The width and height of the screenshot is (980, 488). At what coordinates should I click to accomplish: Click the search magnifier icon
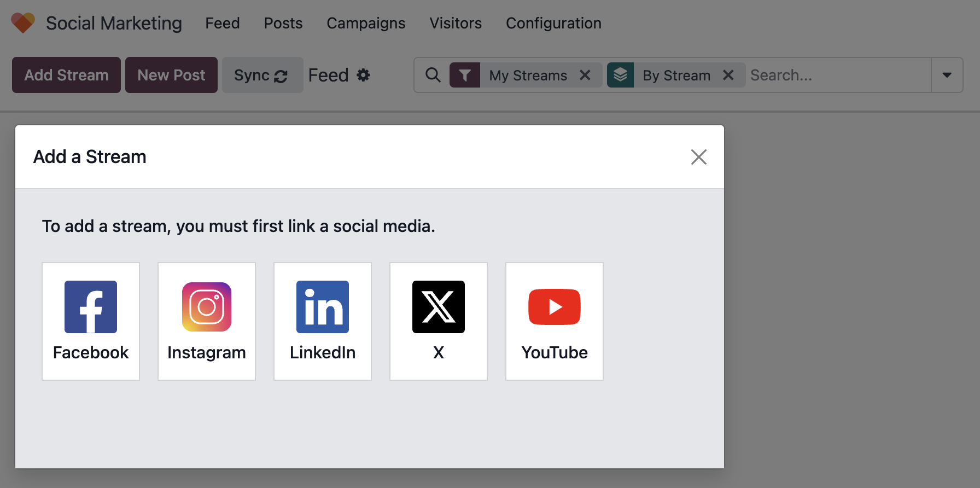(433, 75)
